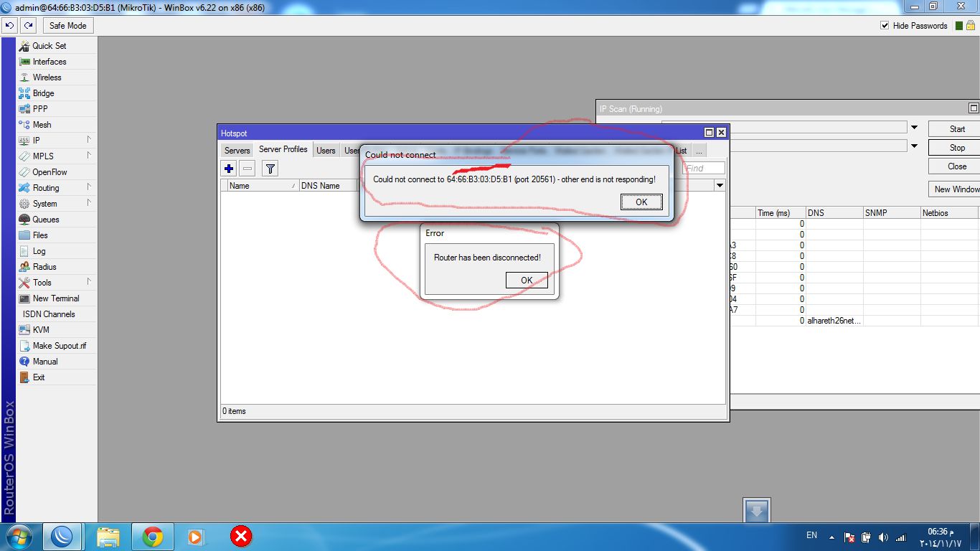Open the Log icon in sidebar
Viewport: 980px width, 551px height.
click(x=24, y=251)
